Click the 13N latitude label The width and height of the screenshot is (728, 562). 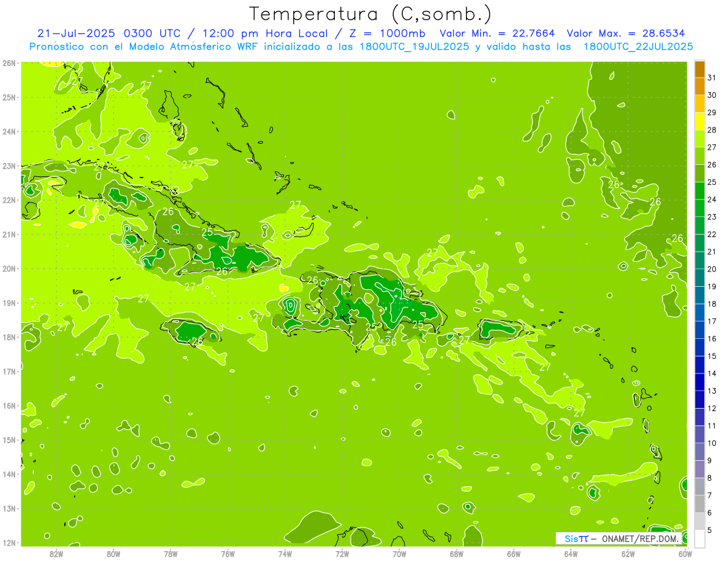click(x=8, y=508)
